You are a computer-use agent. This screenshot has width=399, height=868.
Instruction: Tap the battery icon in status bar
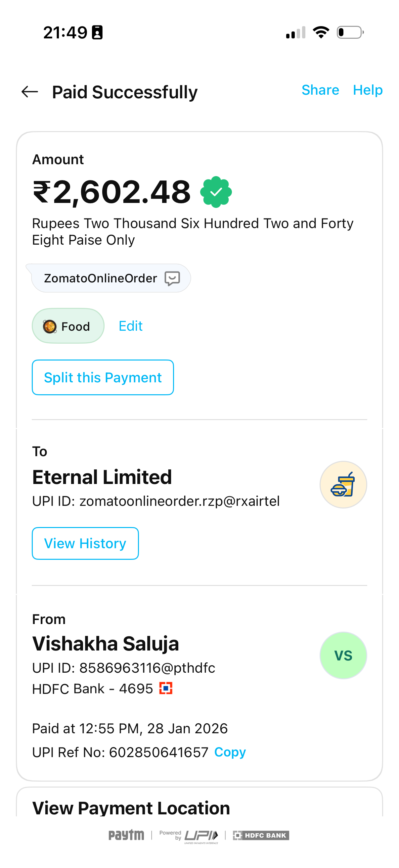point(350,32)
